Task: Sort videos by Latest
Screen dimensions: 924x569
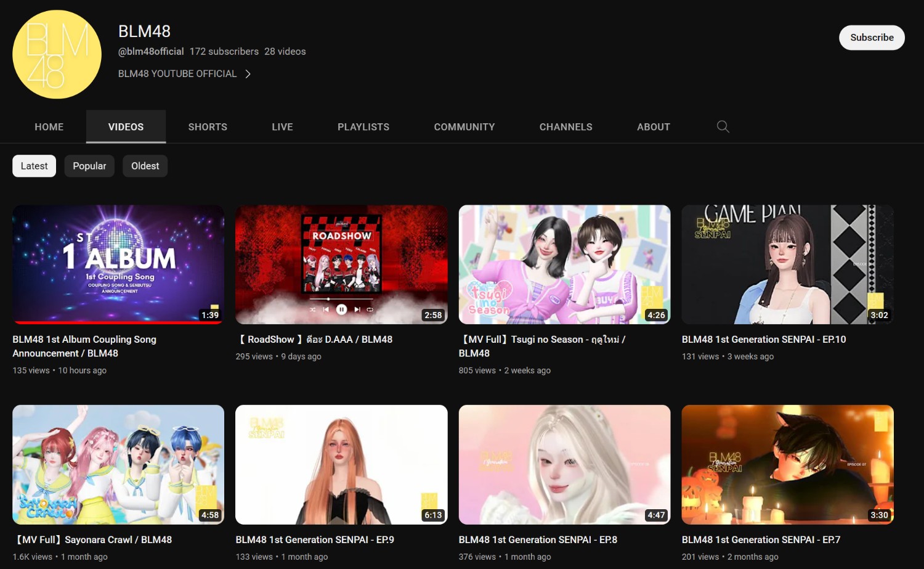Action: [34, 166]
